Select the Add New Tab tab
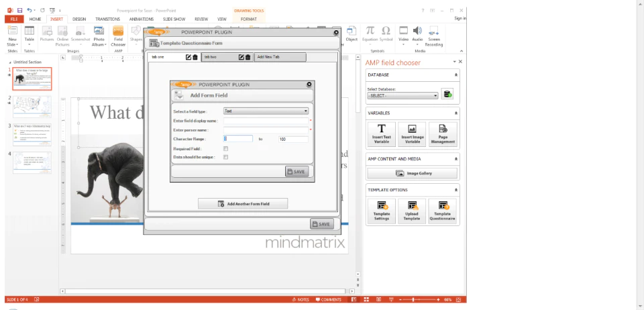The height and width of the screenshot is (310, 644). tap(280, 57)
